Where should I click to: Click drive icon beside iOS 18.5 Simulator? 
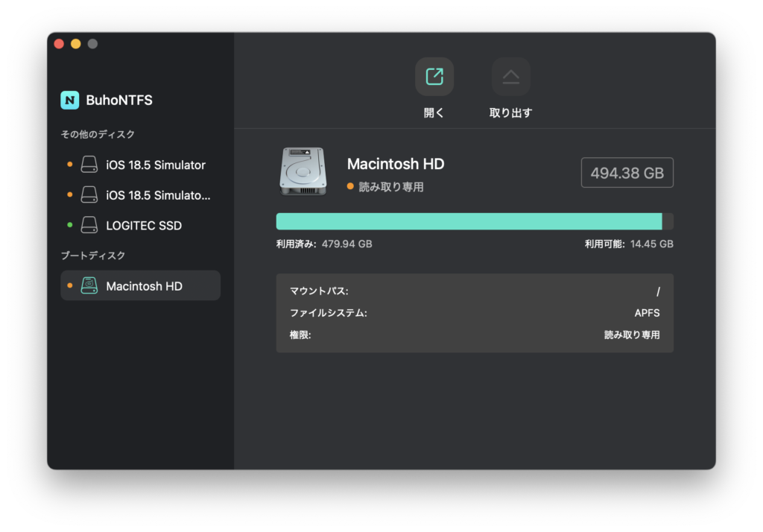coord(89,165)
